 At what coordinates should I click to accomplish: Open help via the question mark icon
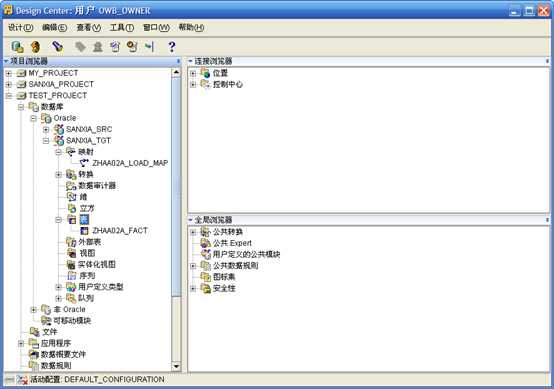click(x=172, y=47)
